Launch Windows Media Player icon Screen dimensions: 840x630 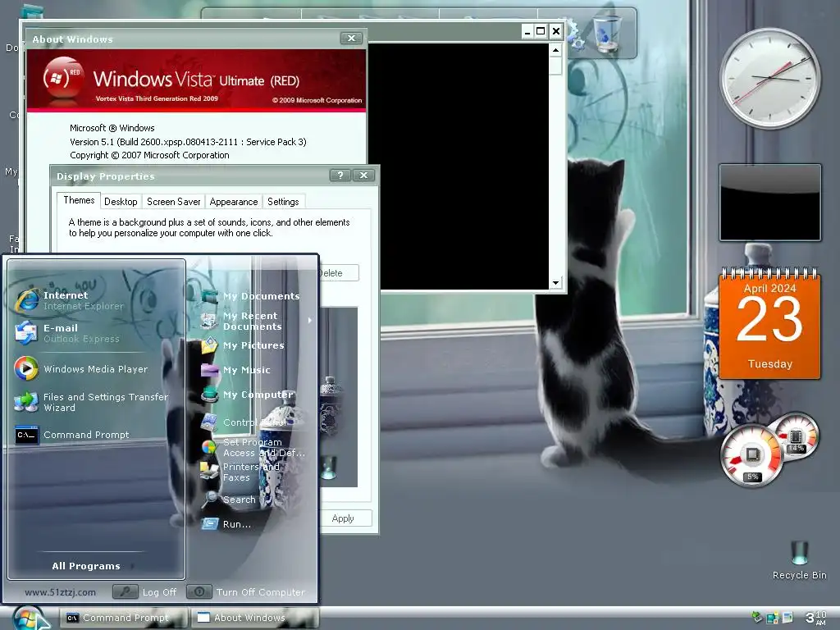(26, 368)
